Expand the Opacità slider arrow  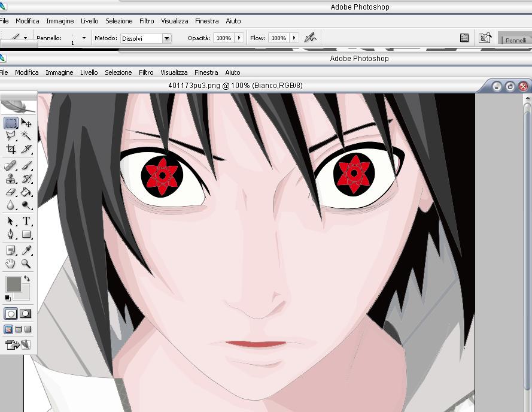click(x=239, y=38)
